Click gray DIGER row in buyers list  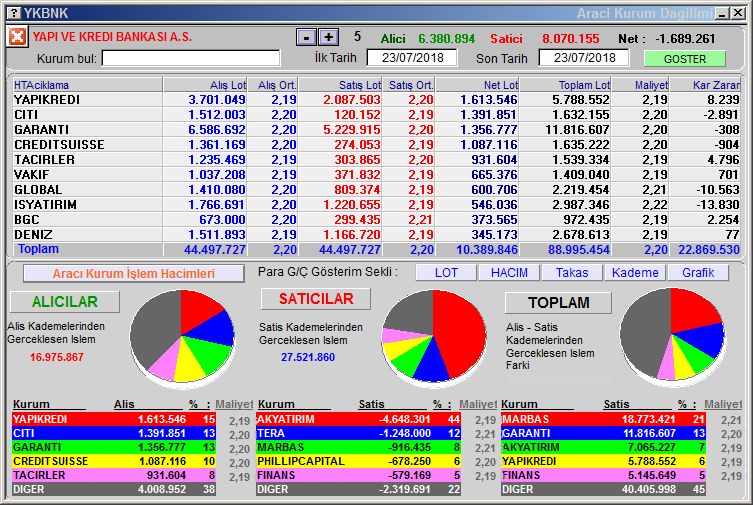pyautogui.click(x=114, y=489)
